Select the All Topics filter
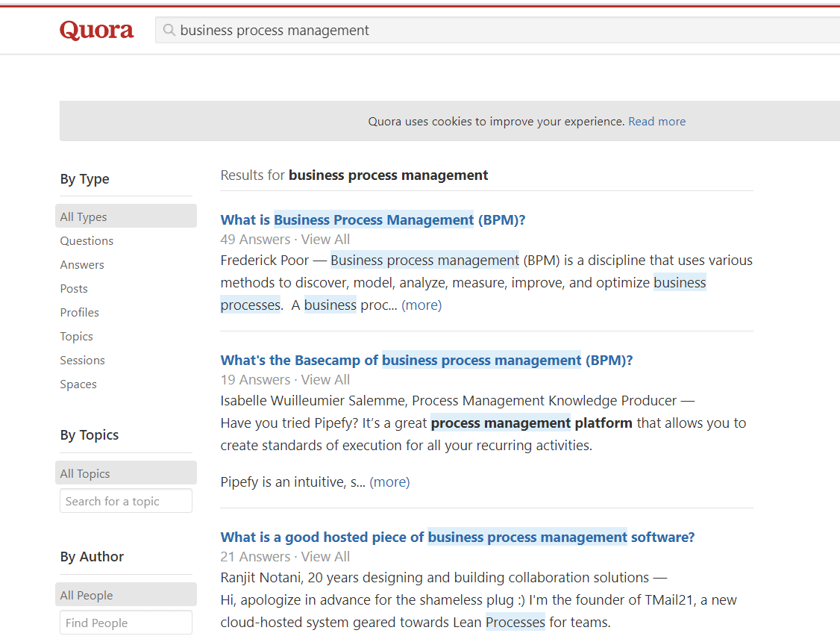840x642 pixels. tap(126, 473)
